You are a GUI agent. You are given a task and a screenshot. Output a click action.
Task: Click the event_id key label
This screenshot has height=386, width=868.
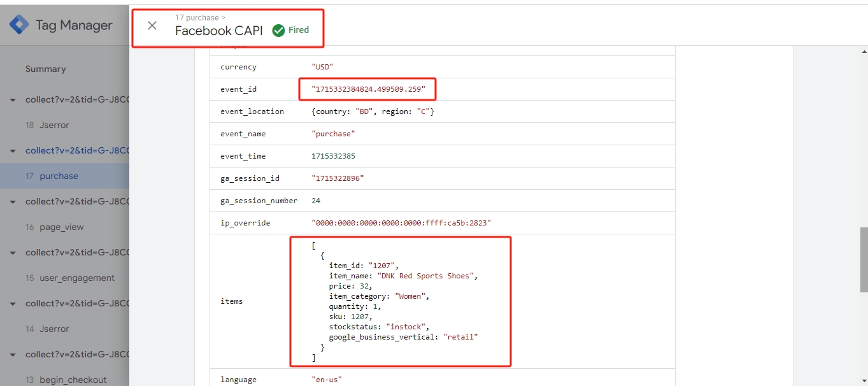238,89
